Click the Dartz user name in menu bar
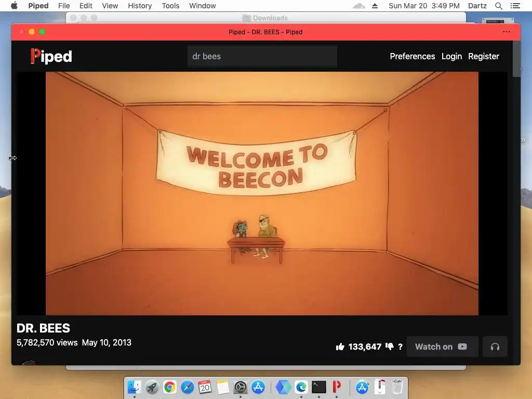This screenshot has height=399, width=532. tap(477, 6)
